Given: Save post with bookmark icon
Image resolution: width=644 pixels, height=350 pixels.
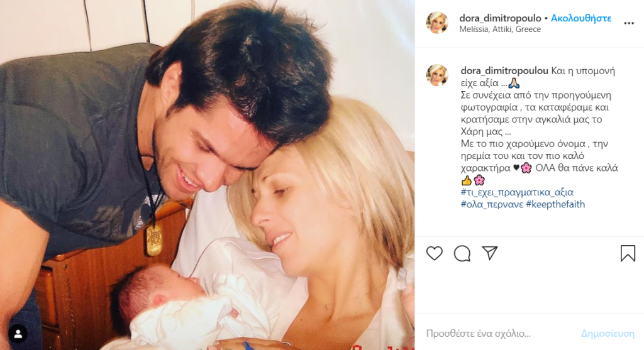Looking at the screenshot, I should click(x=628, y=253).
